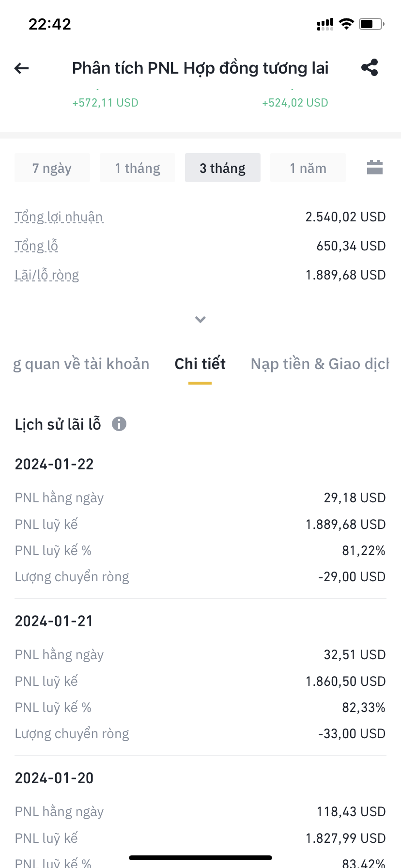Viewport: 401px width, 868px height.
Task: Select the 3 tháng time range
Action: (x=223, y=168)
